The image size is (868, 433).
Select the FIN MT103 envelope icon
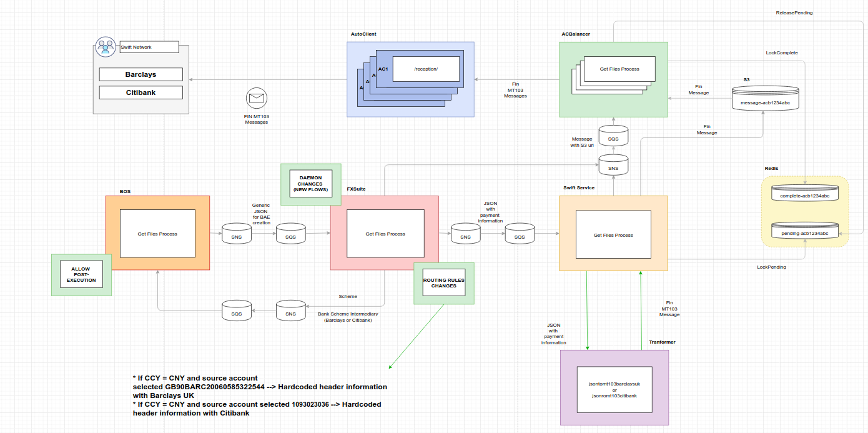(x=257, y=98)
